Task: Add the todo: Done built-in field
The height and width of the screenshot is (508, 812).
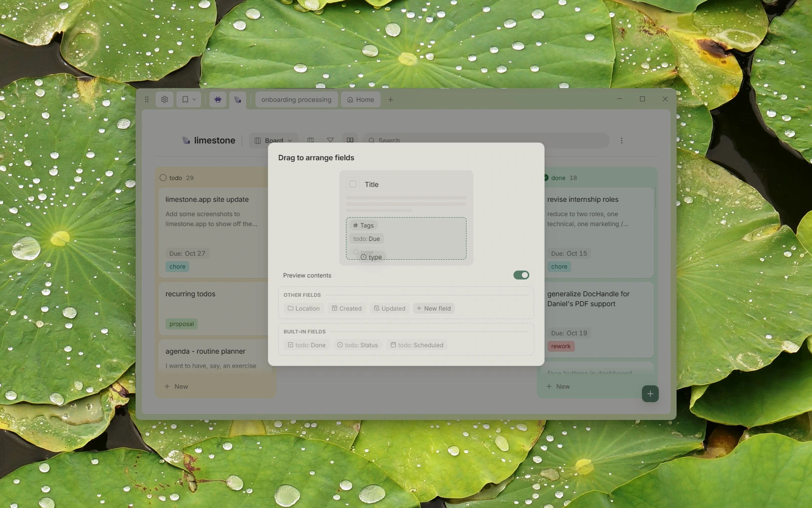Action: [x=307, y=345]
